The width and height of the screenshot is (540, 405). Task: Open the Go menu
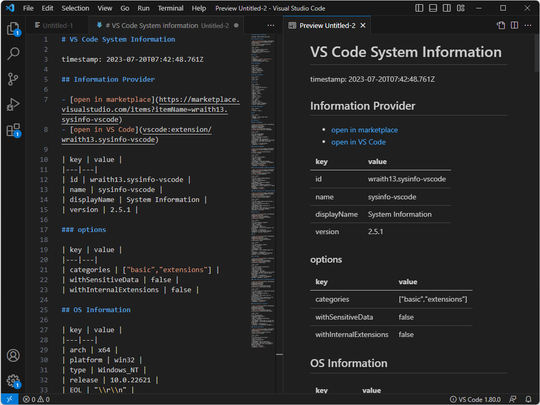[x=125, y=8]
